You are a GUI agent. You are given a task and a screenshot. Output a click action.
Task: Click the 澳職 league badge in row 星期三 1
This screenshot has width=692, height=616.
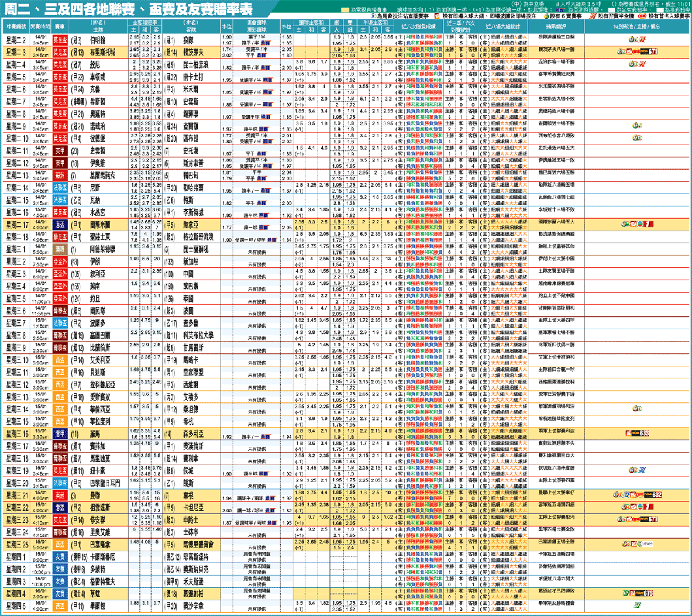click(60, 250)
